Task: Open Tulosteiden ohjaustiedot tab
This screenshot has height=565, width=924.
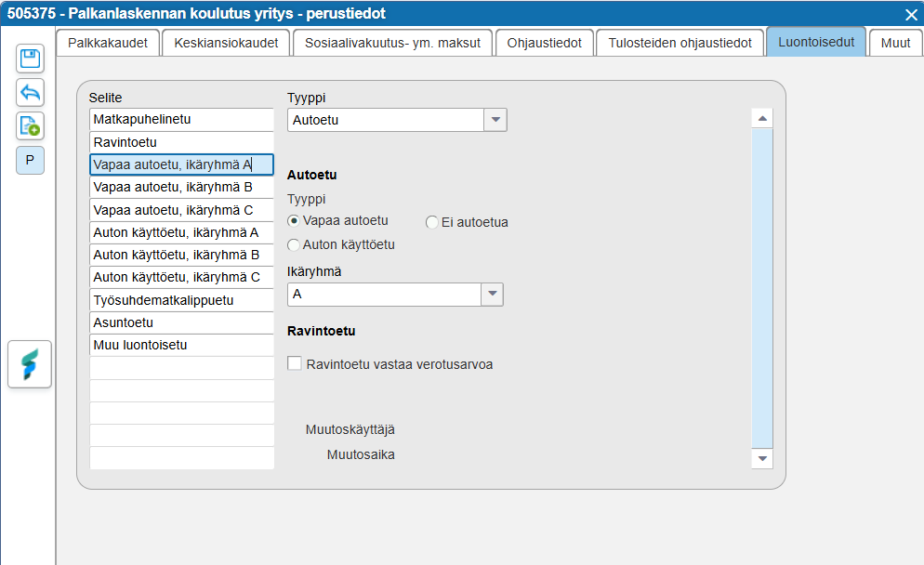Action: pyautogui.click(x=680, y=43)
